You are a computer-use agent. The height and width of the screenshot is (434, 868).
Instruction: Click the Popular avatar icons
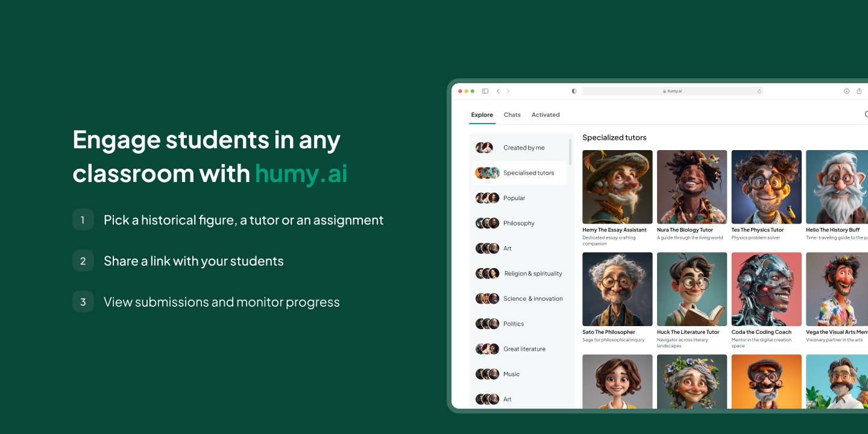coord(488,198)
